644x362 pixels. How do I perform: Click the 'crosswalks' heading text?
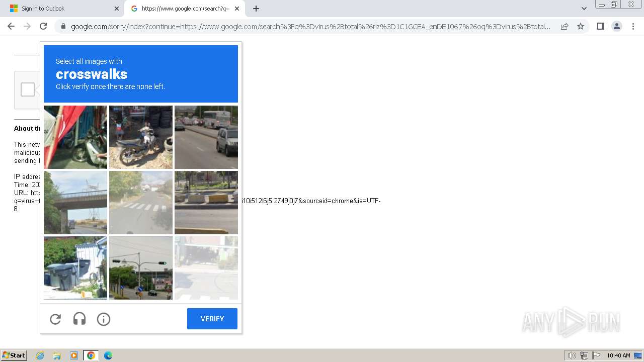92,74
